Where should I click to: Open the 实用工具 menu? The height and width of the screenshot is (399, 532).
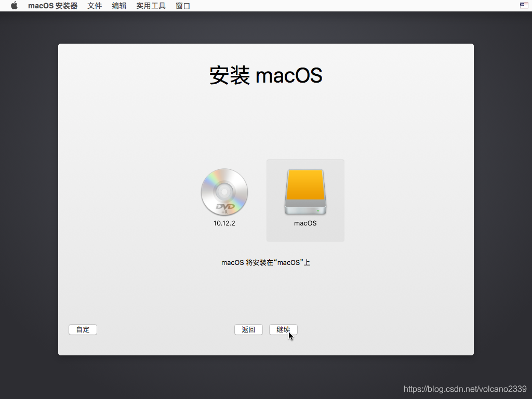pos(151,6)
